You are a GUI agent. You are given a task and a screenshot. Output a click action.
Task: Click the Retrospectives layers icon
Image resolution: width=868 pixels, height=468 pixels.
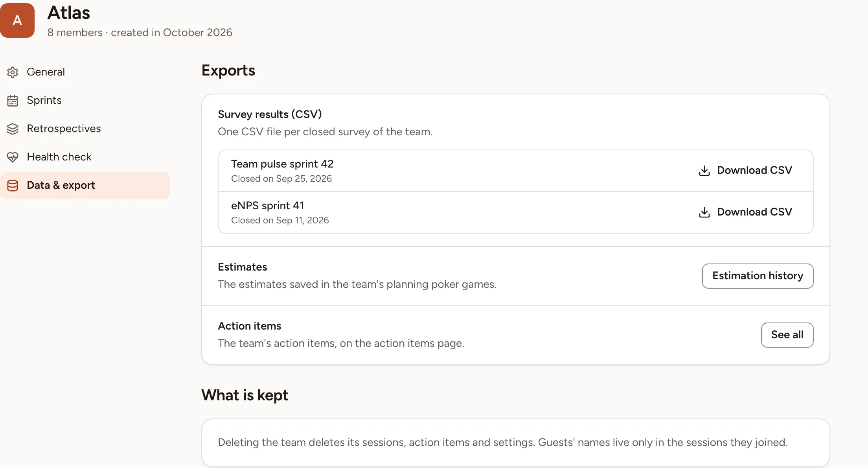coord(13,129)
